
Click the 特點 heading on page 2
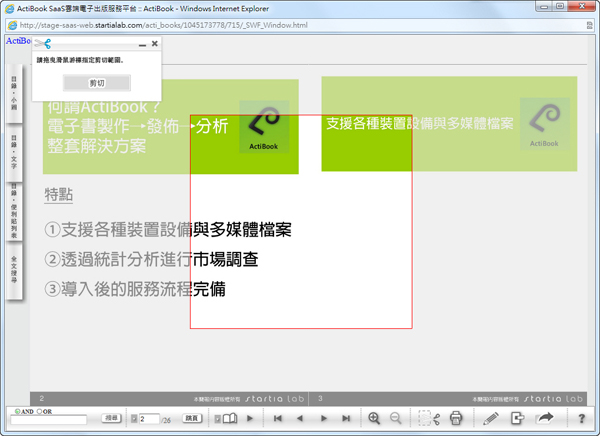pyautogui.click(x=59, y=194)
